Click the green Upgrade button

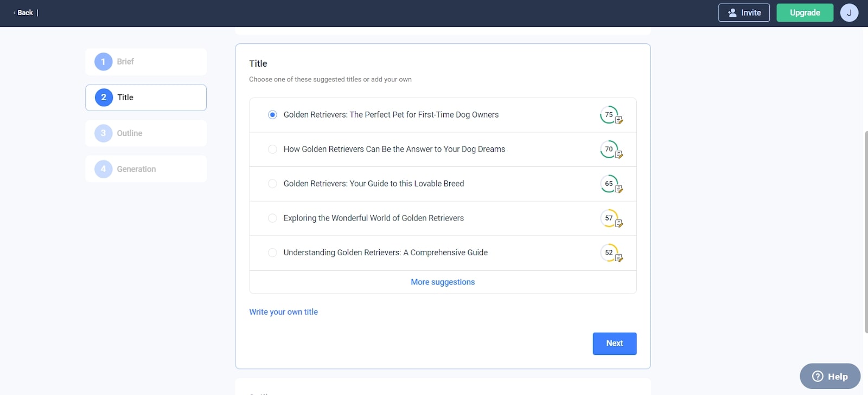click(x=805, y=12)
